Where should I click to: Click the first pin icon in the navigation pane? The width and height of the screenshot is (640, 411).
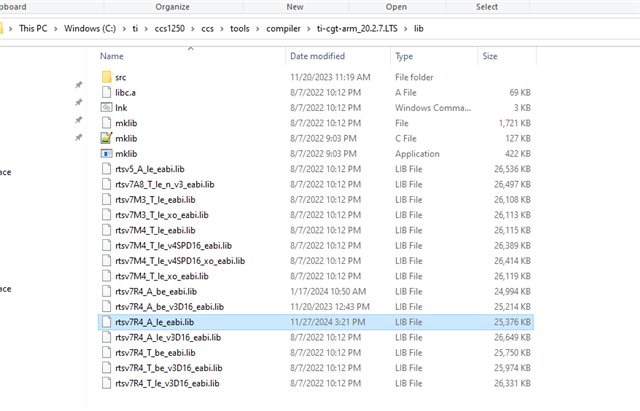click(78, 85)
